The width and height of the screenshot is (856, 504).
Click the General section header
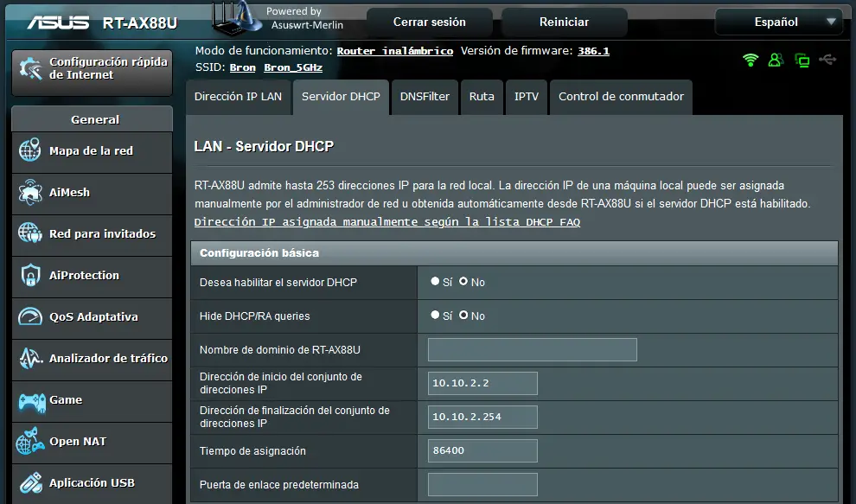(93, 119)
